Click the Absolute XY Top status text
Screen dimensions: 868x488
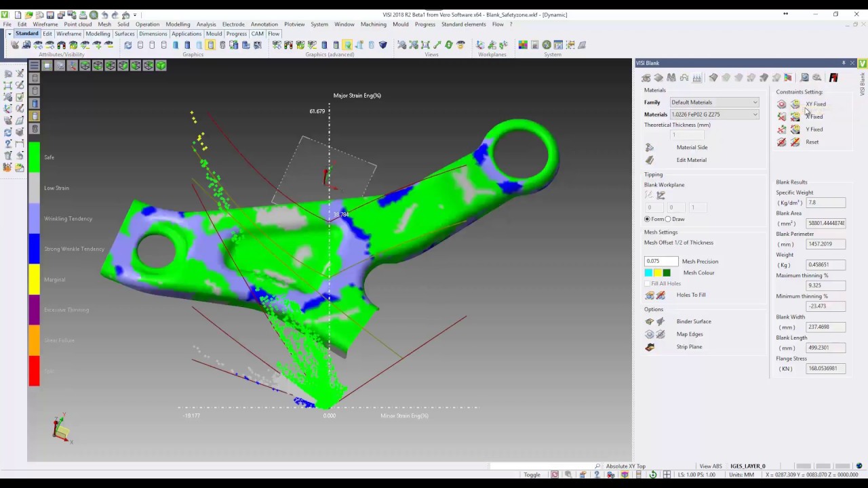[x=625, y=466]
